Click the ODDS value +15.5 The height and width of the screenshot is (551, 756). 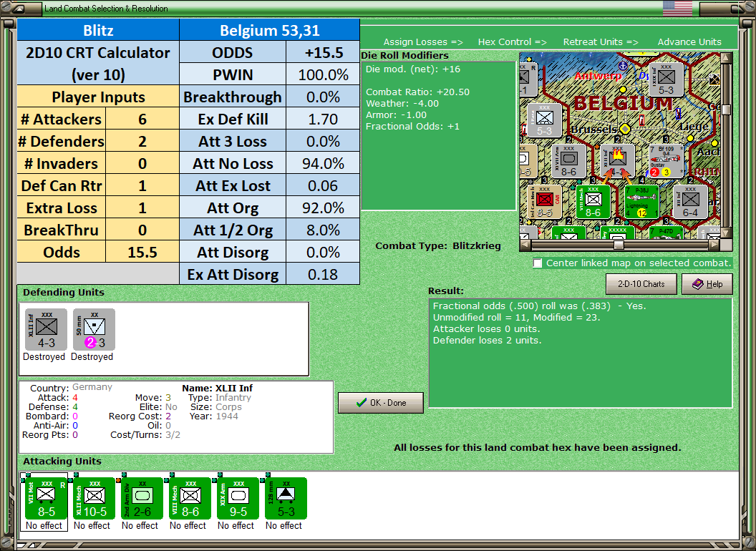click(x=323, y=52)
